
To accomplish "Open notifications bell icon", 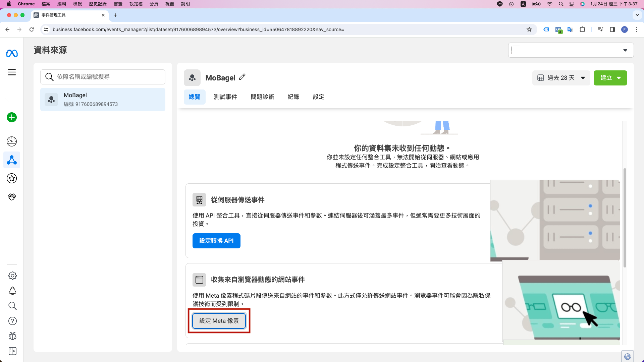I will (x=12, y=291).
